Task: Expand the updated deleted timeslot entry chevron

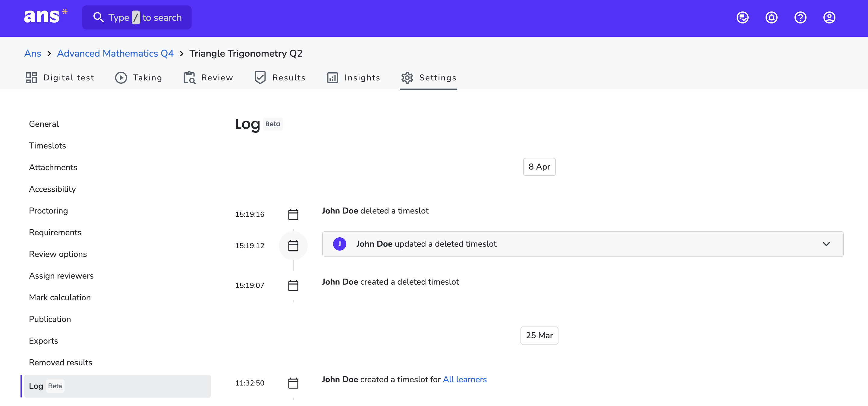Action: click(x=826, y=244)
